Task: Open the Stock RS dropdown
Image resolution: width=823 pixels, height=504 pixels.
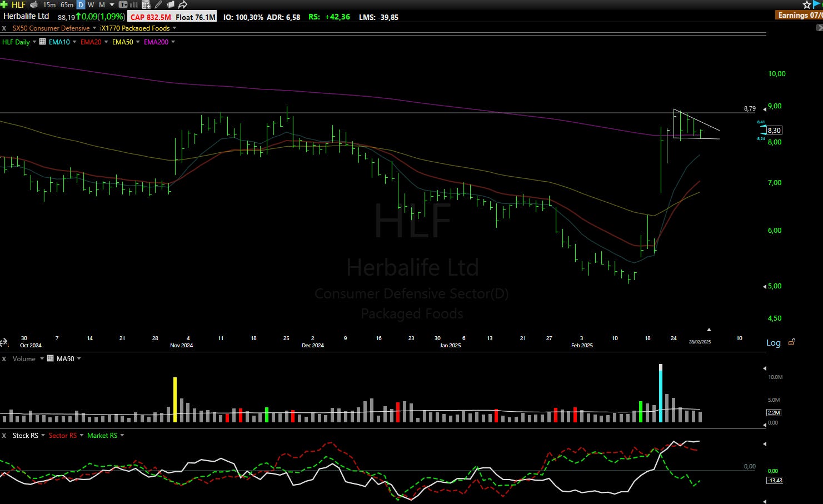Action: [43, 435]
